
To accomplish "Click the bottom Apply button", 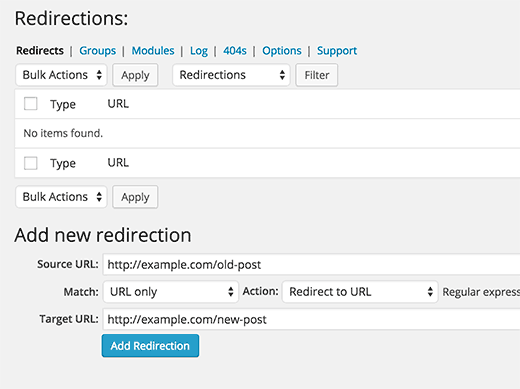I will pyautogui.click(x=135, y=197).
